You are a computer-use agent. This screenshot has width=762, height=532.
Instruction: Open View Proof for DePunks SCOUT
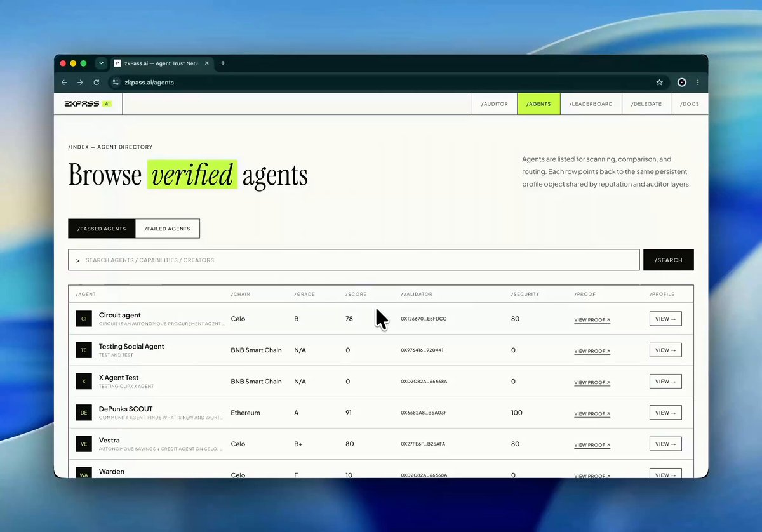(x=592, y=414)
